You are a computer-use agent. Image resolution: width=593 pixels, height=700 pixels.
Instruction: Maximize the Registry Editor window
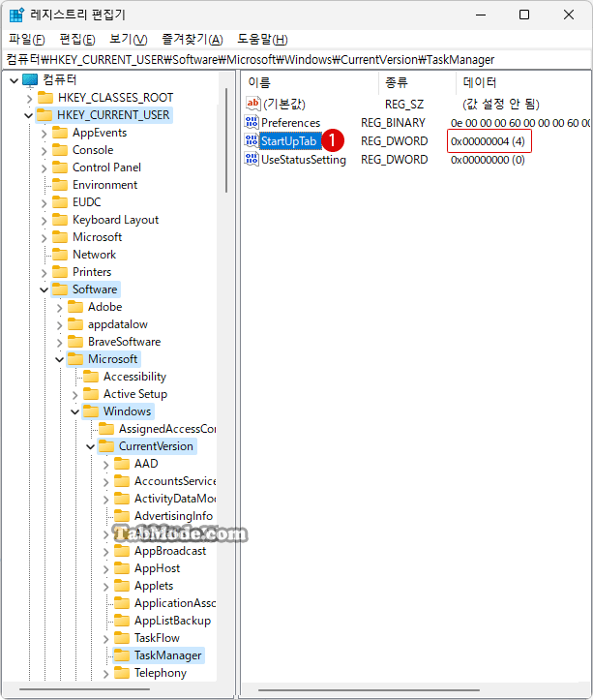click(524, 15)
